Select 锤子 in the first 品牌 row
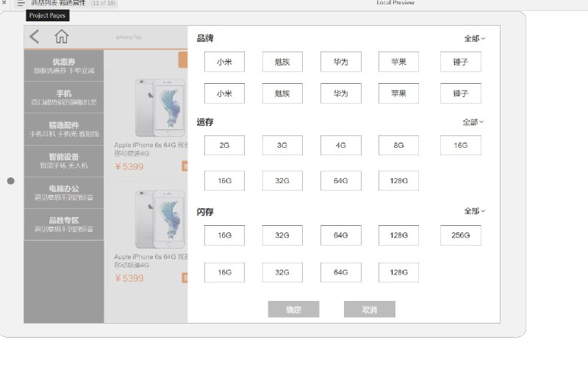The width and height of the screenshot is (588, 387). (x=461, y=62)
